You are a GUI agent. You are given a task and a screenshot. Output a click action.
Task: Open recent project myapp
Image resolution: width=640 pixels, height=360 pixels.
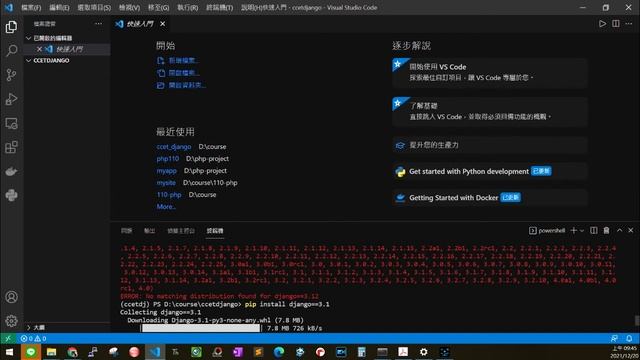tap(167, 171)
